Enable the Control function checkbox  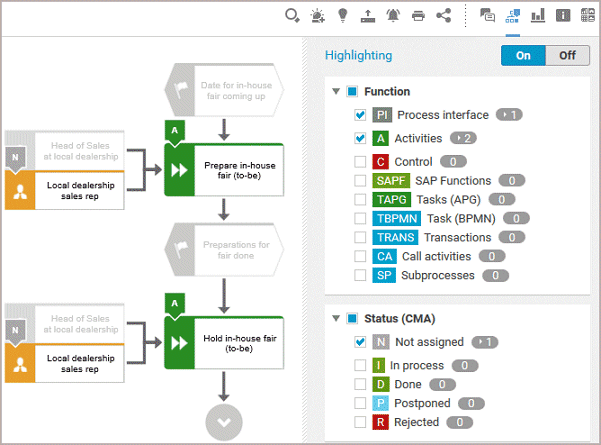(360, 162)
